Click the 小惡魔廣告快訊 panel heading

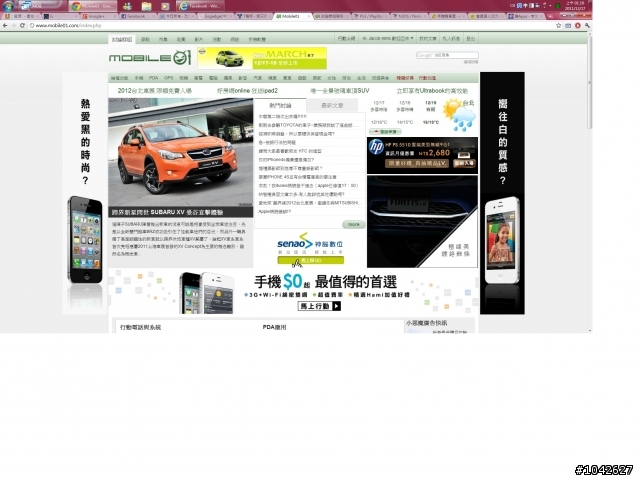(x=427, y=322)
